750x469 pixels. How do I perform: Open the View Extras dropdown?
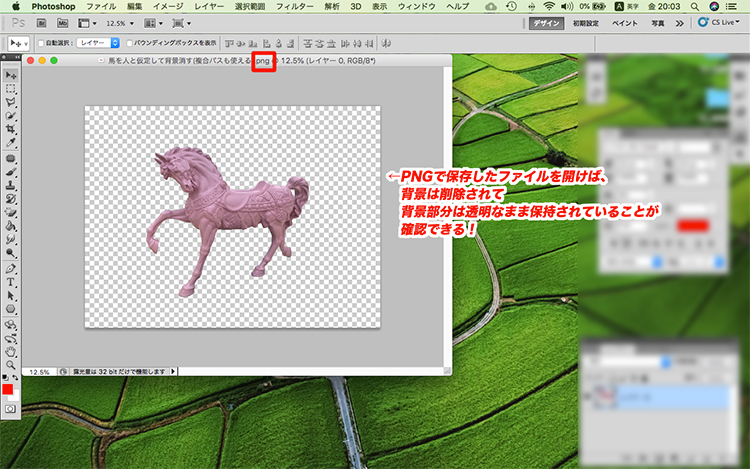[x=88, y=23]
